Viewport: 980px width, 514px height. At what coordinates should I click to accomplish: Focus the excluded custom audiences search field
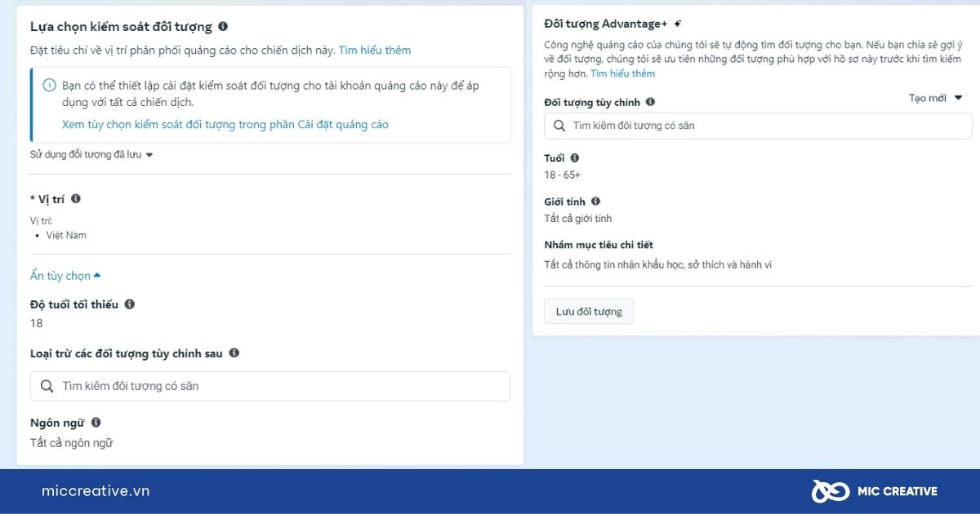pyautogui.click(x=270, y=386)
